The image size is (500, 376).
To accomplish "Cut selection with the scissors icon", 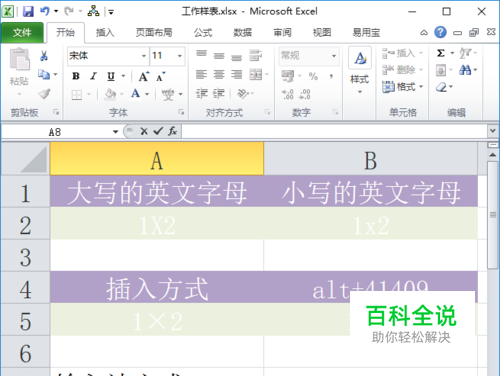I will (x=44, y=56).
